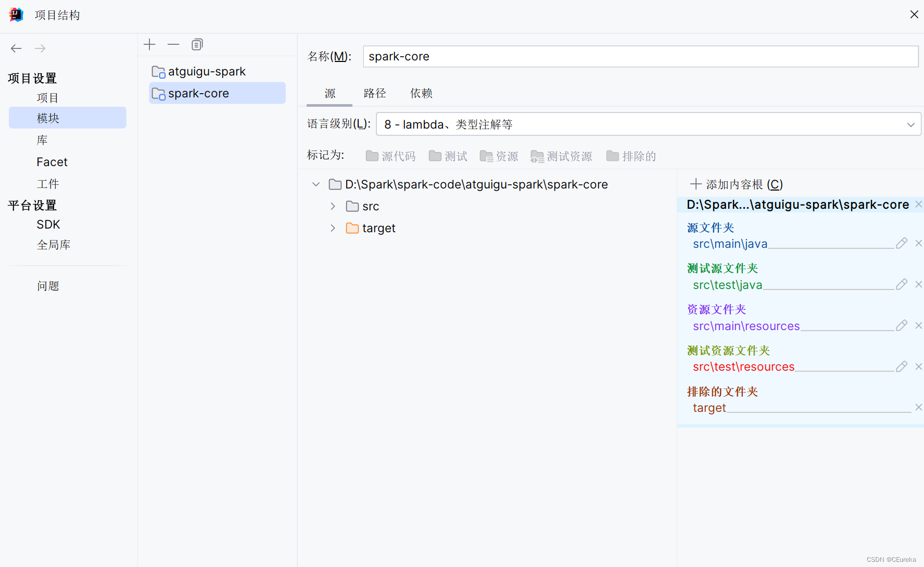Viewport: 924px width, 567px height.
Task: Click src\main\resources path
Action: click(x=746, y=326)
